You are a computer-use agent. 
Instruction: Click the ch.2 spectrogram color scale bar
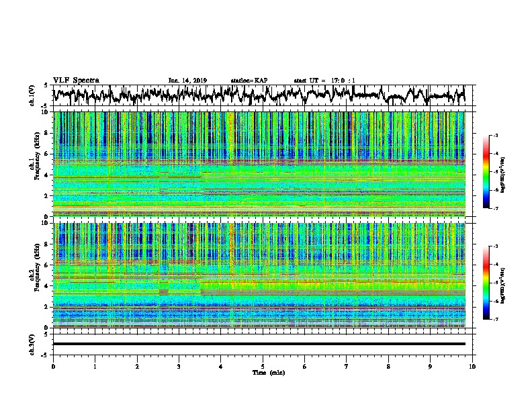coord(486,283)
